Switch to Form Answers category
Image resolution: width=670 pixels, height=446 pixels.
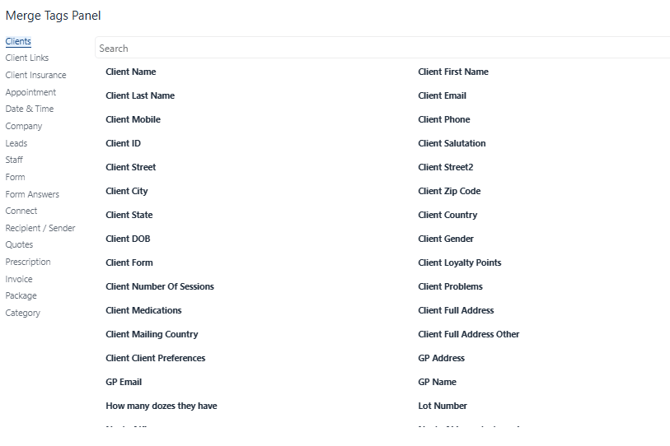point(32,194)
